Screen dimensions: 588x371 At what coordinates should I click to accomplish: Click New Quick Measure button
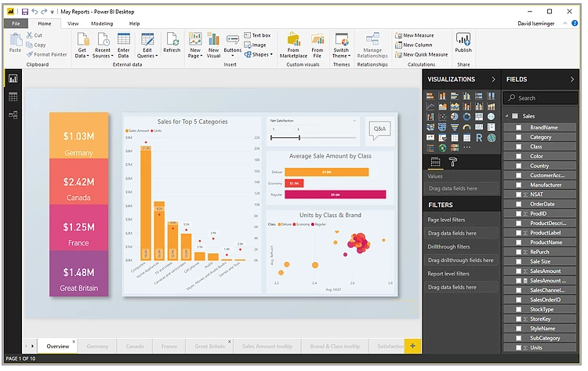422,55
